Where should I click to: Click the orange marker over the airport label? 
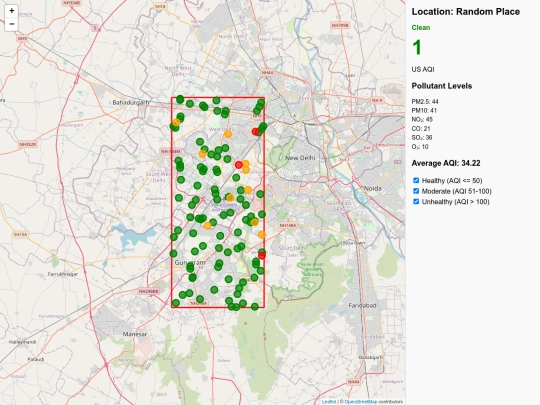[230, 198]
